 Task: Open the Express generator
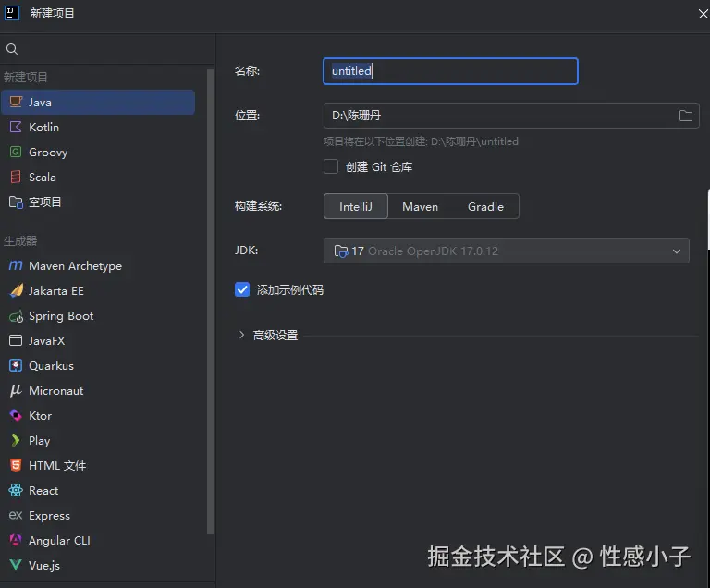tap(98, 515)
